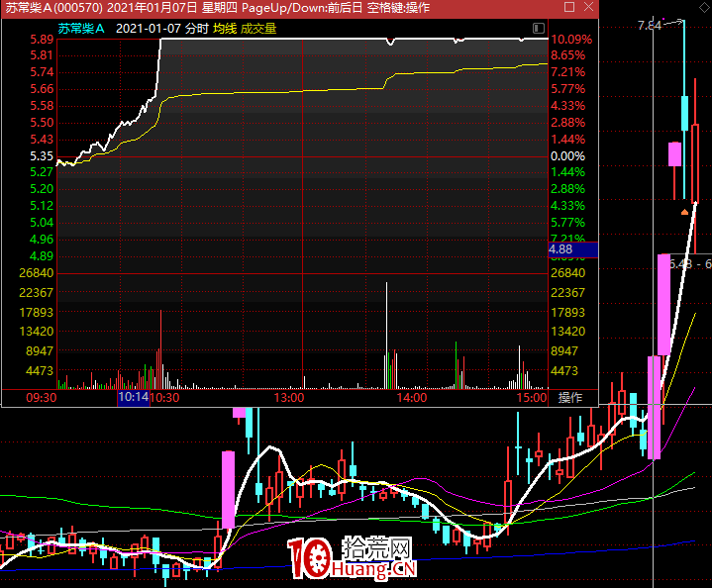Click the 14:00 time label
712x588 pixels.
(x=412, y=398)
